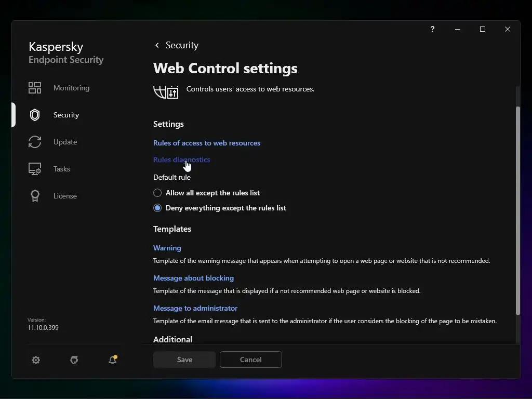Open the Monitoring section
The width and height of the screenshot is (532, 399).
(x=71, y=88)
